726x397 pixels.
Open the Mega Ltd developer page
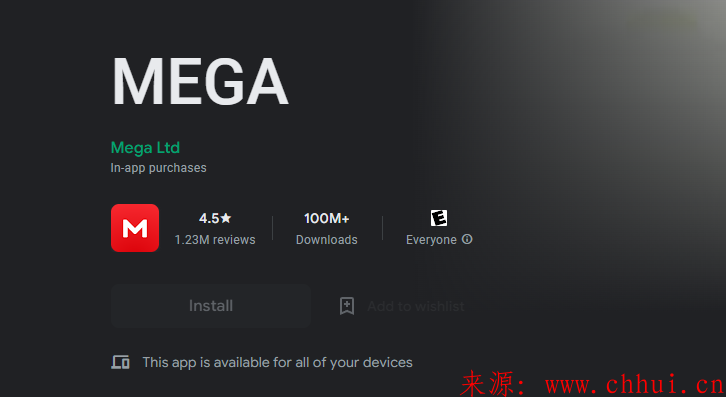point(145,148)
